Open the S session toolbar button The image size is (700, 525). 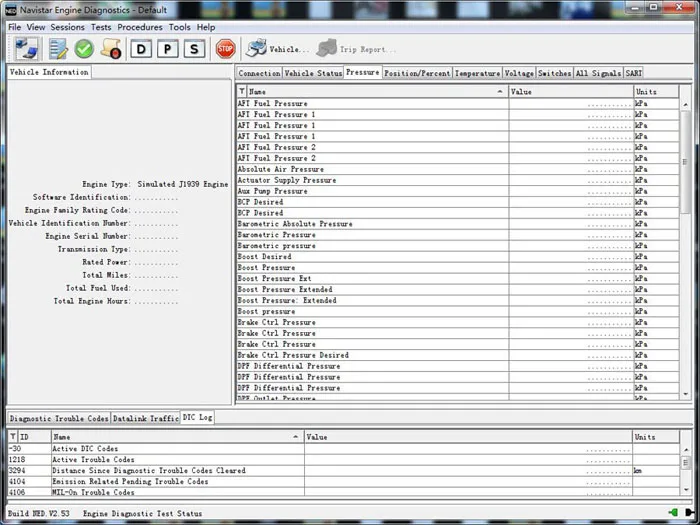pyautogui.click(x=194, y=49)
